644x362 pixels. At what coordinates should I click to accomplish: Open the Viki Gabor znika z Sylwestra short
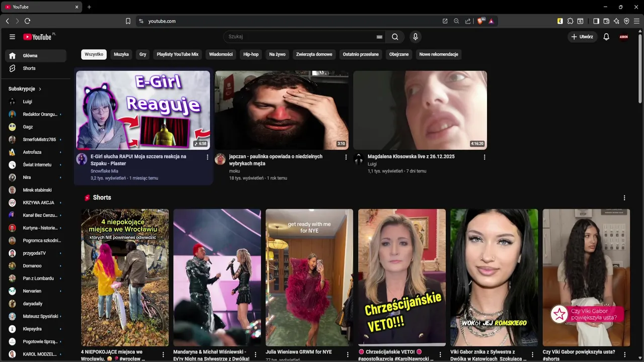494,278
